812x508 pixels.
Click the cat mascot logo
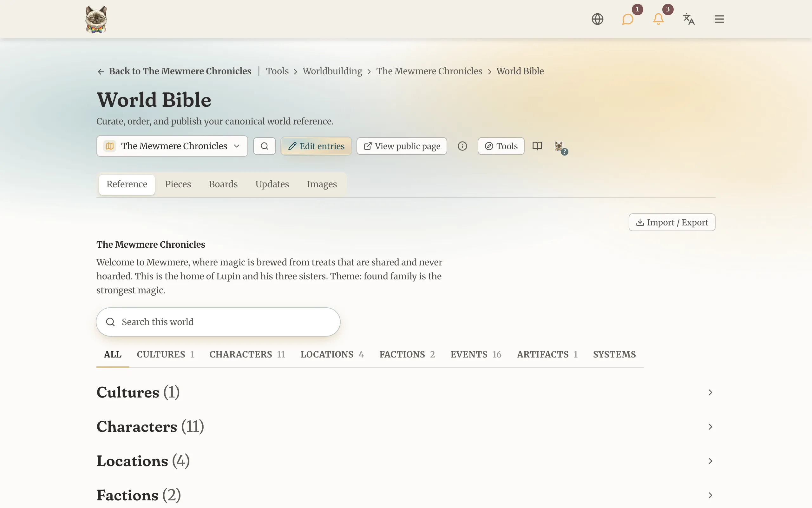[96, 19]
